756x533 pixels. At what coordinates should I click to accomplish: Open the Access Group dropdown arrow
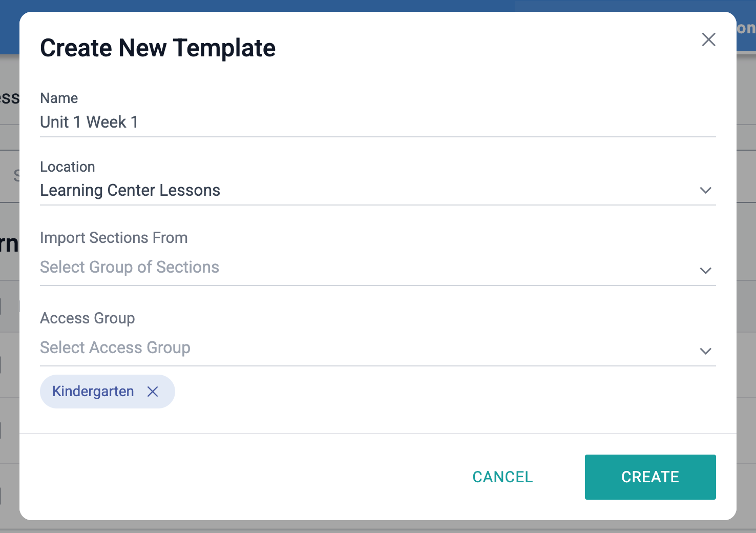705,351
